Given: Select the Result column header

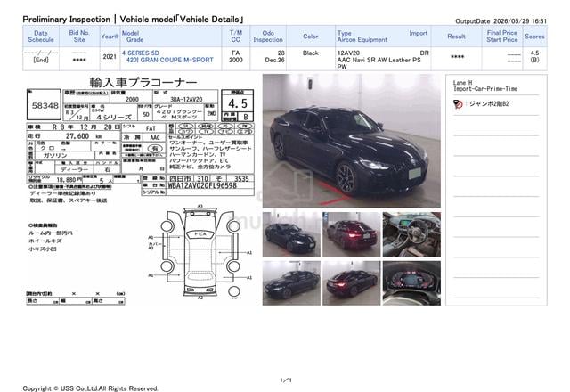Looking at the screenshot, I should point(456,37).
